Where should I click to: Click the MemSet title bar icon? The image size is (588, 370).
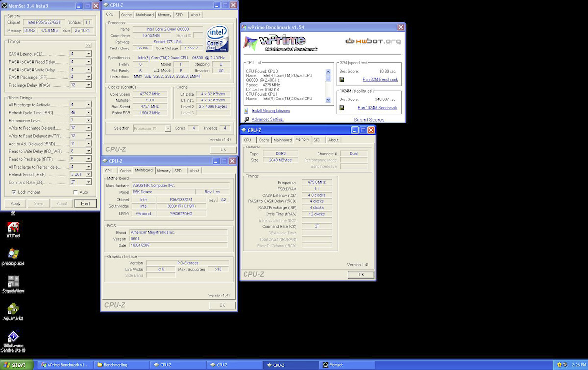pyautogui.click(x=4, y=6)
